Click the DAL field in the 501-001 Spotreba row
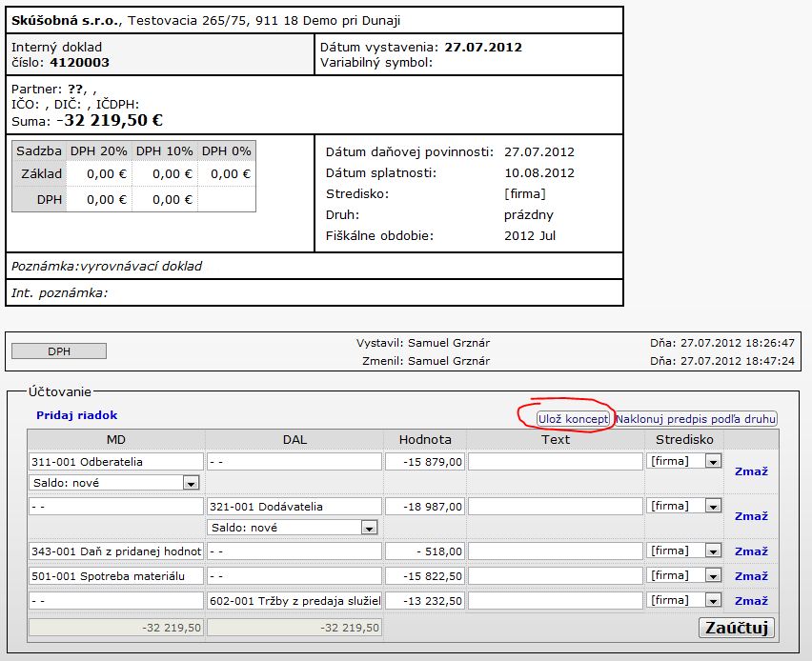 click(294, 576)
